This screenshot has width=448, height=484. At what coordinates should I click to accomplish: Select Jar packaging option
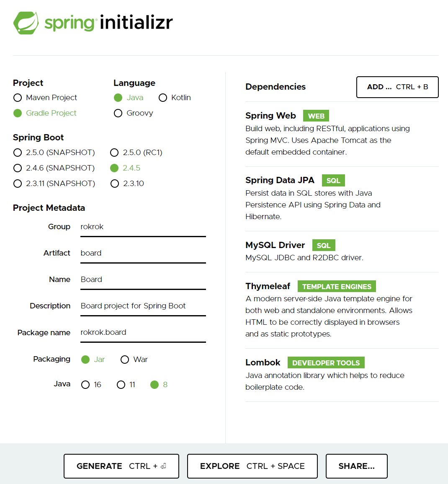click(x=85, y=360)
